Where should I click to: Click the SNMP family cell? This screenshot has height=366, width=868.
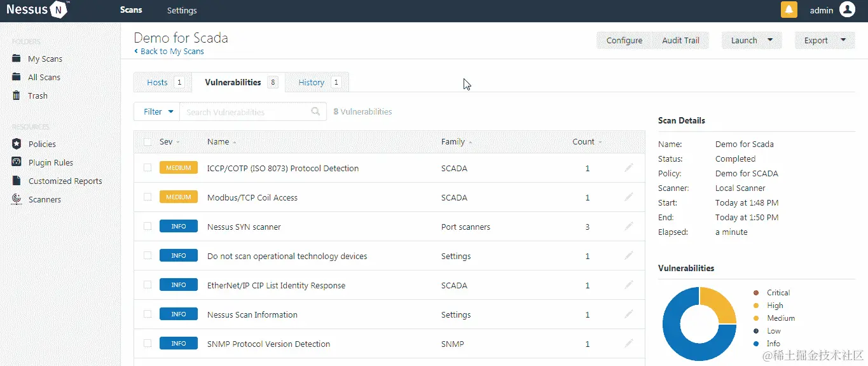pyautogui.click(x=453, y=344)
